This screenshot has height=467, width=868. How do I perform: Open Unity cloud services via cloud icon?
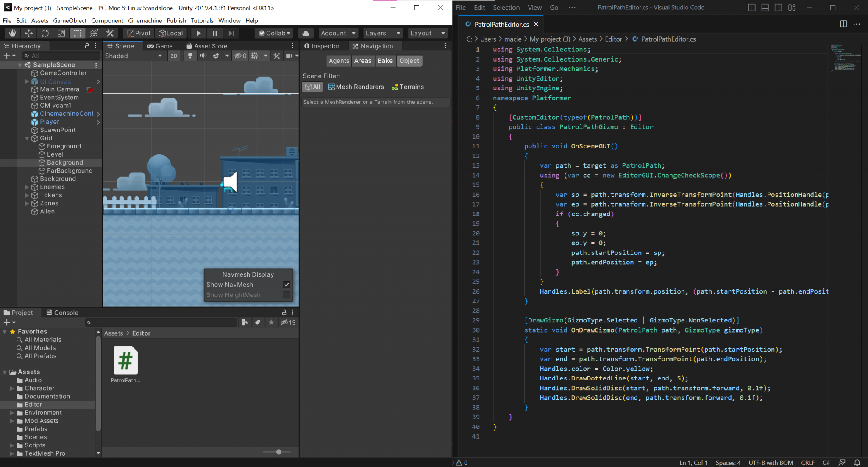pos(306,33)
